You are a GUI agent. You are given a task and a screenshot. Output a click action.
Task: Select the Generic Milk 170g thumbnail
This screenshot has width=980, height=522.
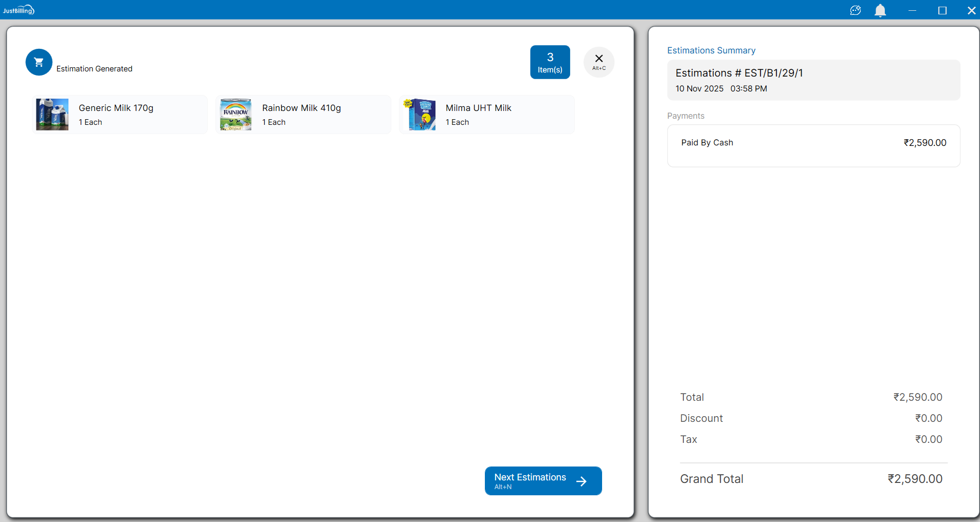(52, 115)
